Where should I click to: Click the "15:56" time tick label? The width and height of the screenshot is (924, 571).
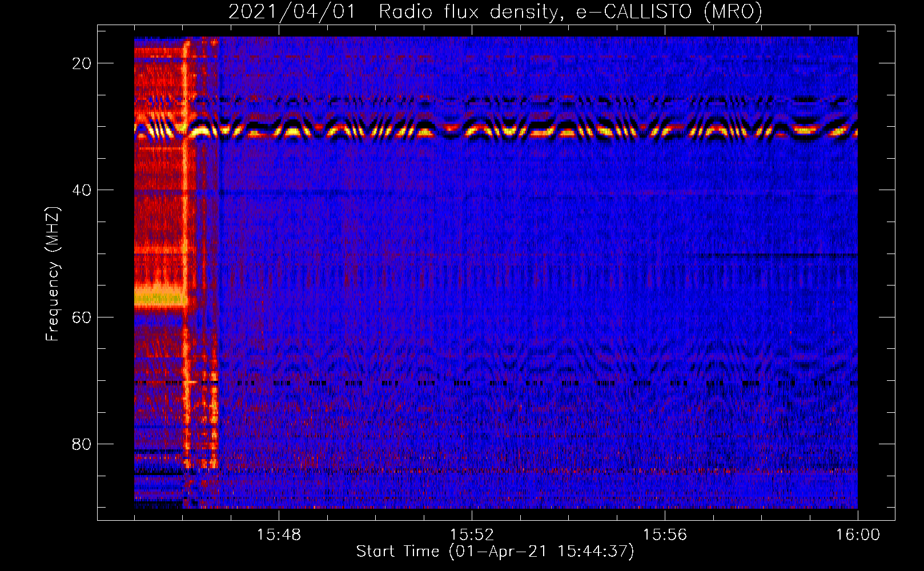665,535
